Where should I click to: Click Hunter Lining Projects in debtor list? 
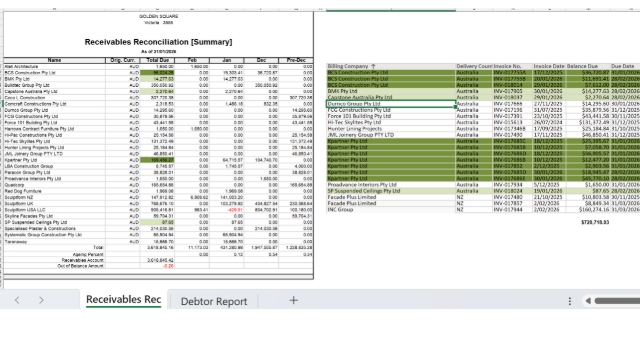click(x=391, y=129)
